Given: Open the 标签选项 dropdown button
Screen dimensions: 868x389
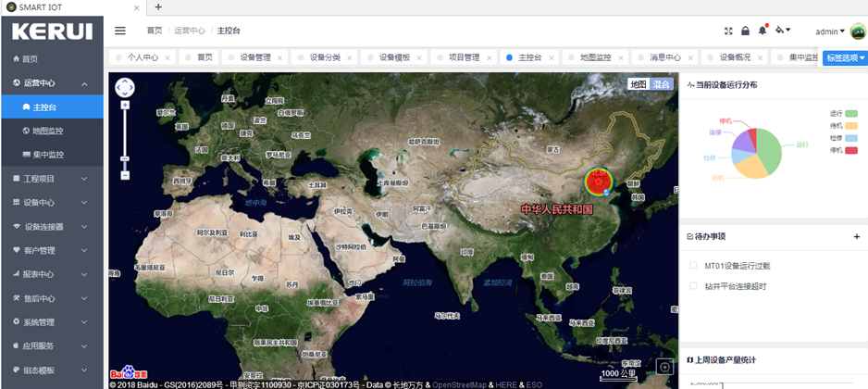Looking at the screenshot, I should pyautogui.click(x=846, y=57).
